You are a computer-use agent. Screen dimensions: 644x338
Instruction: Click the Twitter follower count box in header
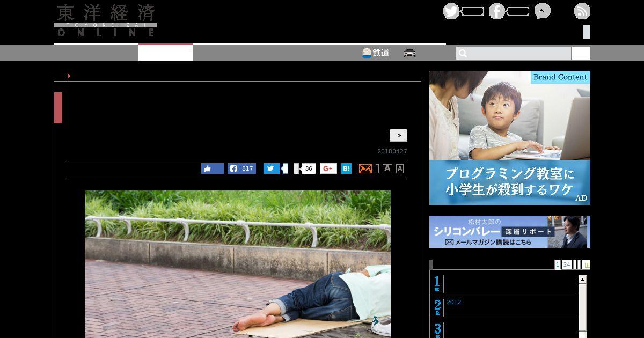coord(472,11)
